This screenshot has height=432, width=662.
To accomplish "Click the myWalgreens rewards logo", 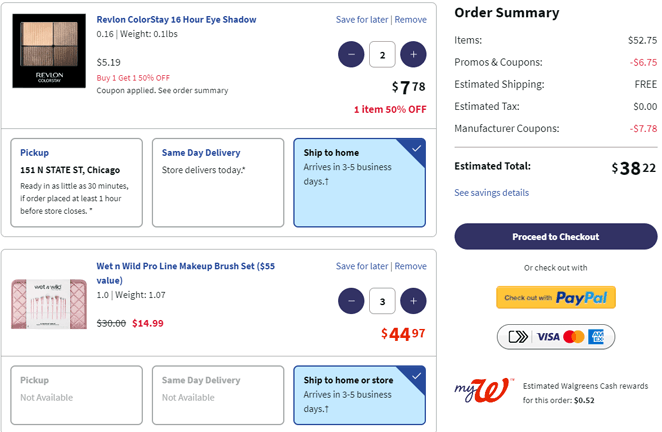I will tap(485, 391).
